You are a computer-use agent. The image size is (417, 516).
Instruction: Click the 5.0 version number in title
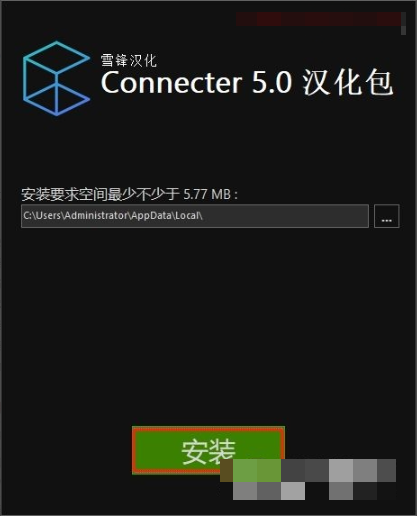272,83
